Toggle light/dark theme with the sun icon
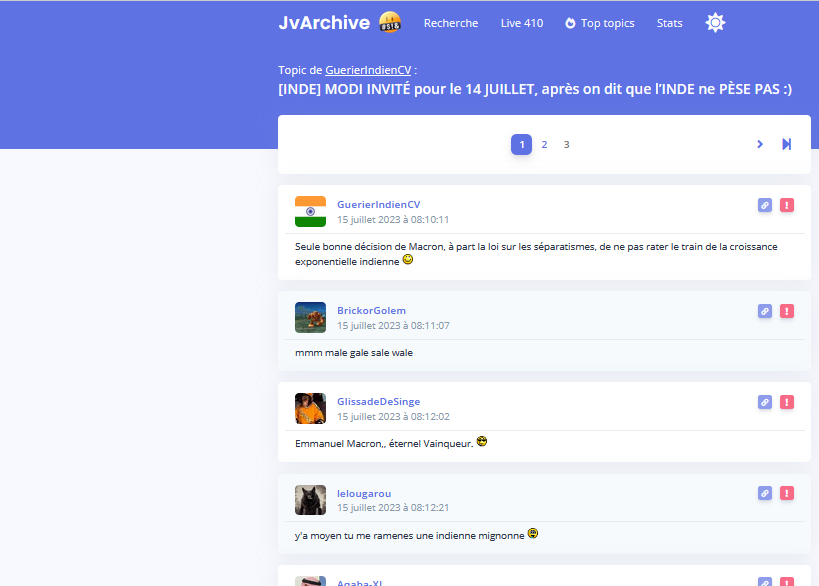The image size is (819, 586). point(715,22)
